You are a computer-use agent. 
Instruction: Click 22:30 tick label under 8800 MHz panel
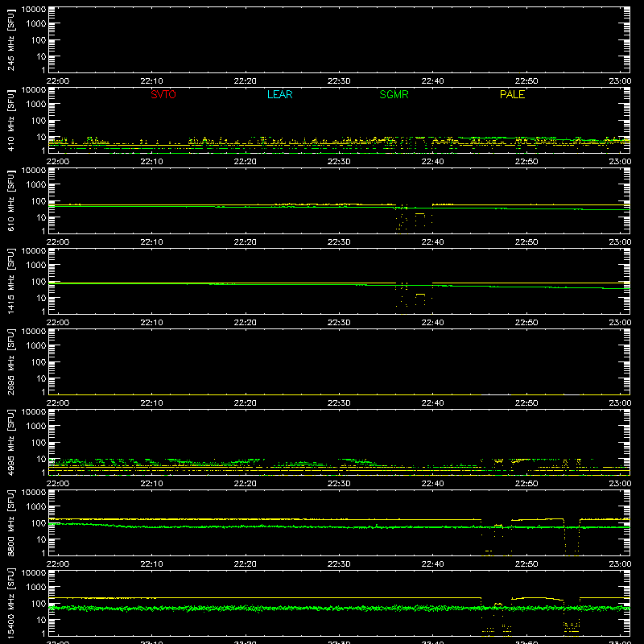339,564
